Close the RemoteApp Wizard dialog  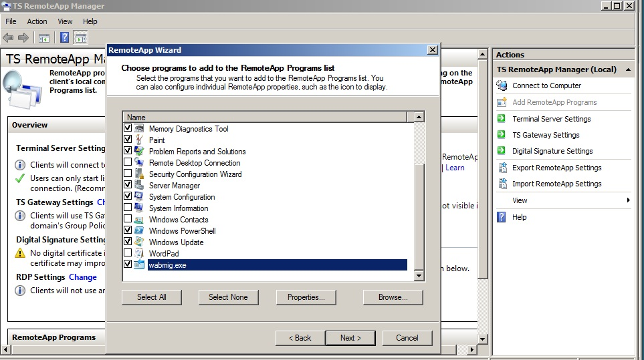pos(433,49)
